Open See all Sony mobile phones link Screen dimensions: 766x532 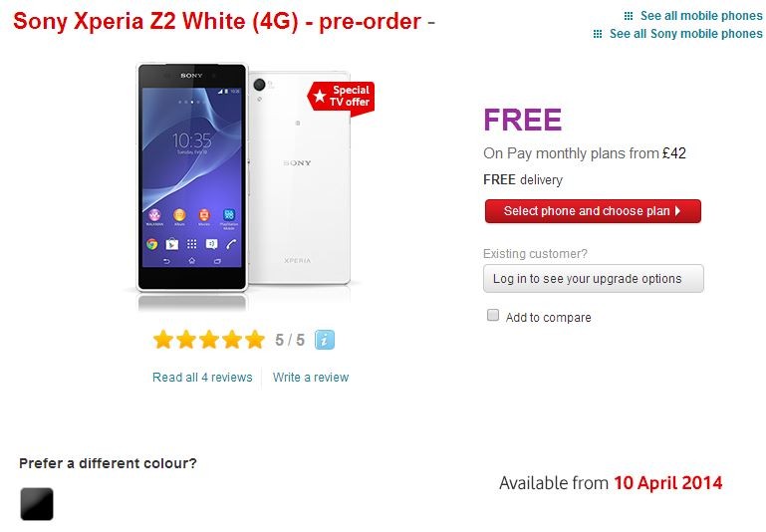(685, 34)
